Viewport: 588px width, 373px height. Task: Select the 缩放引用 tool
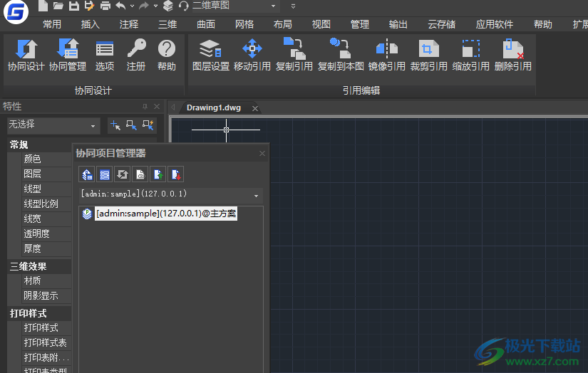pyautogui.click(x=470, y=56)
